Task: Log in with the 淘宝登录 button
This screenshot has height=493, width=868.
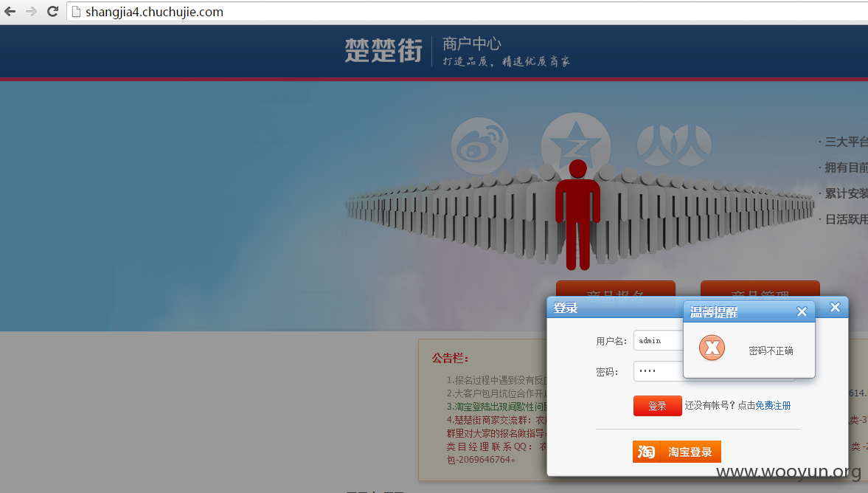Action: click(x=676, y=452)
